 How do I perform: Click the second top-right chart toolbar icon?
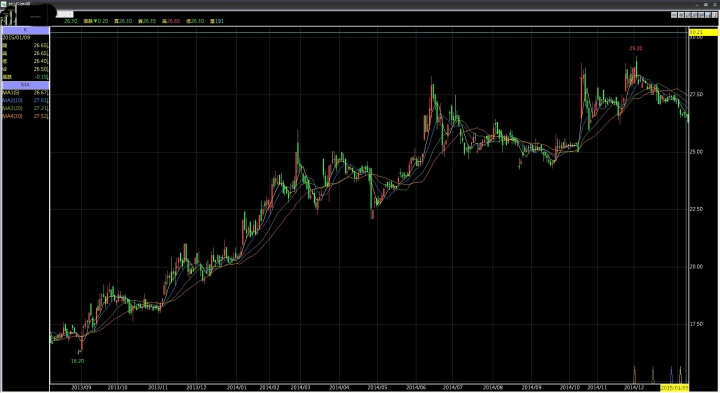coord(681,15)
